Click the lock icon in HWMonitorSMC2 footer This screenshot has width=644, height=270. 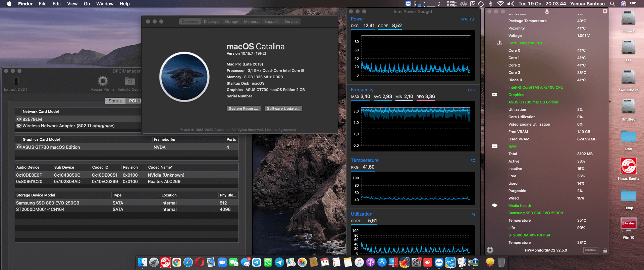[605, 250]
